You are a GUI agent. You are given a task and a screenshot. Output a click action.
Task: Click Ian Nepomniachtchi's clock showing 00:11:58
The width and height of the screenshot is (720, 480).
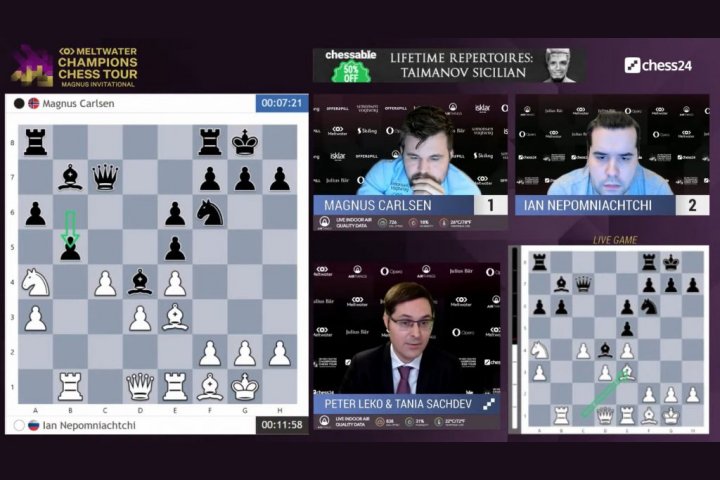coord(283,425)
